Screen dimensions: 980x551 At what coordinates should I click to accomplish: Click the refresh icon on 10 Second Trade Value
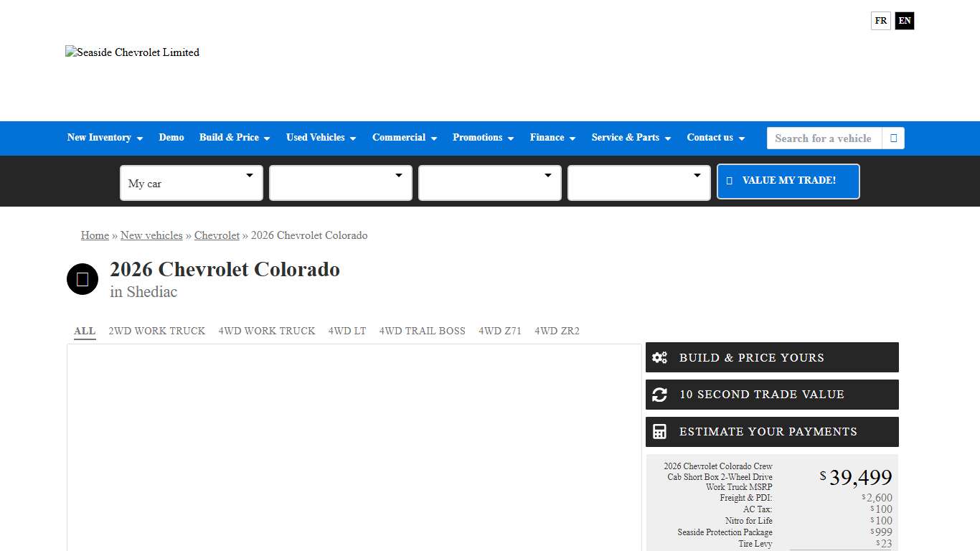coord(659,395)
